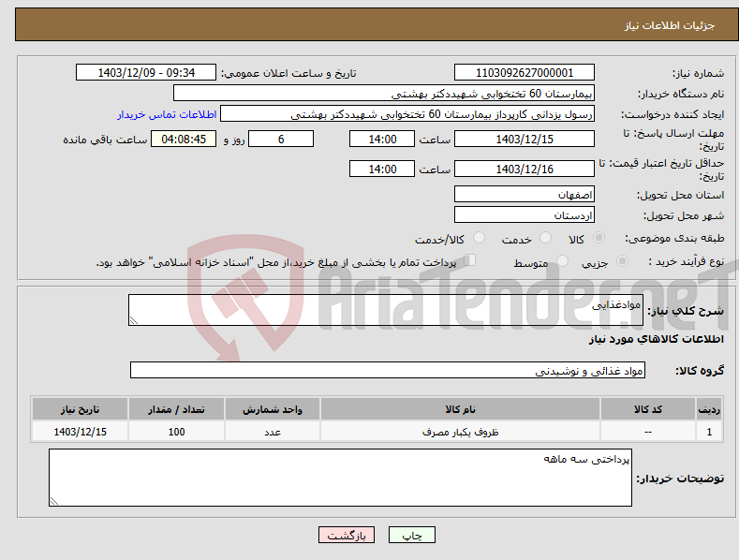Click the ردیف column header
Screen dimensions: 739x560
709,409
